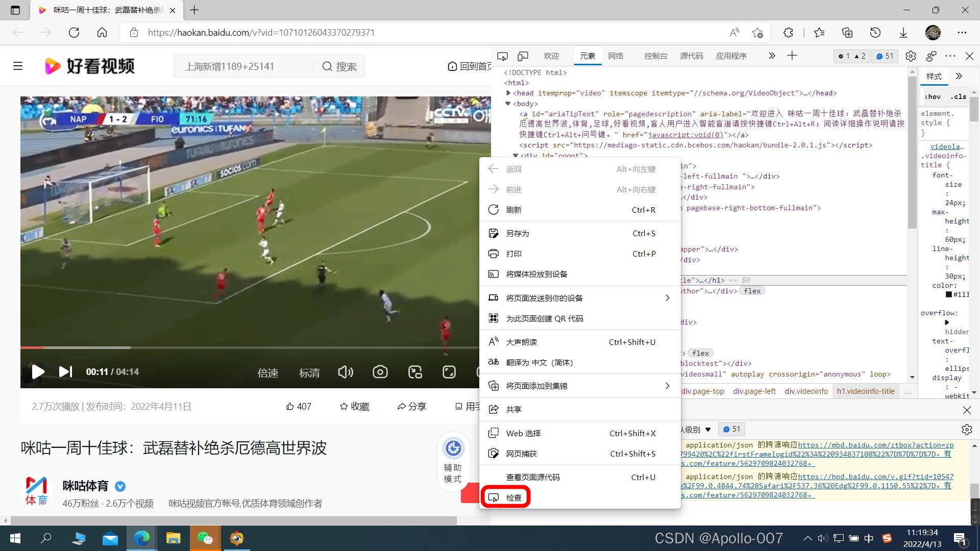Show more DevTools tabs chevron
This screenshot has width=980, height=551.
[x=772, y=56]
